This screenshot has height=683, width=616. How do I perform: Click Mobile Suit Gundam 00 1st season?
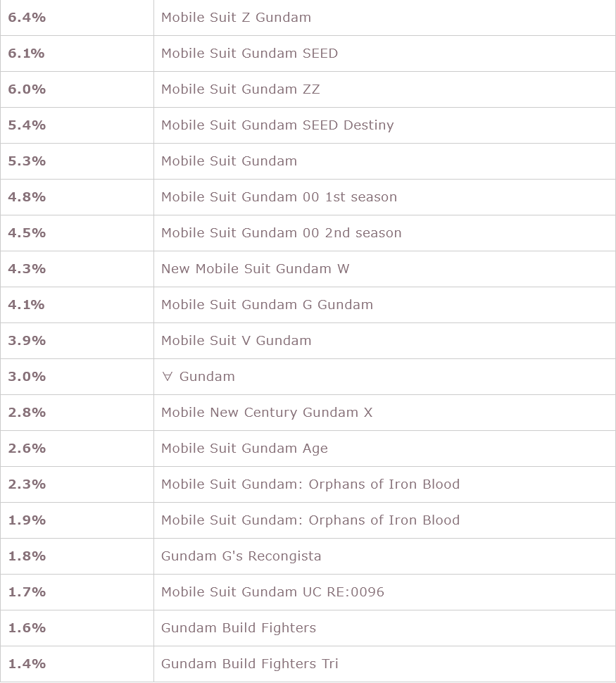coord(279,197)
